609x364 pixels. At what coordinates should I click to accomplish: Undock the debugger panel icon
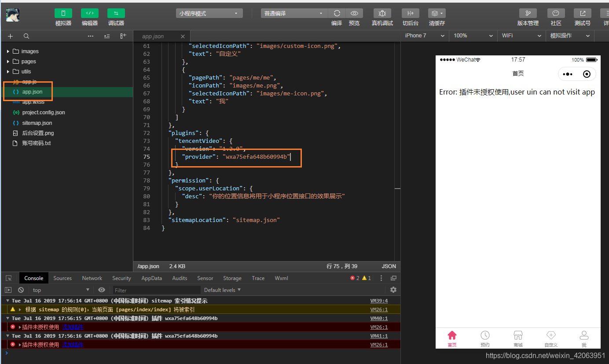[x=394, y=278]
